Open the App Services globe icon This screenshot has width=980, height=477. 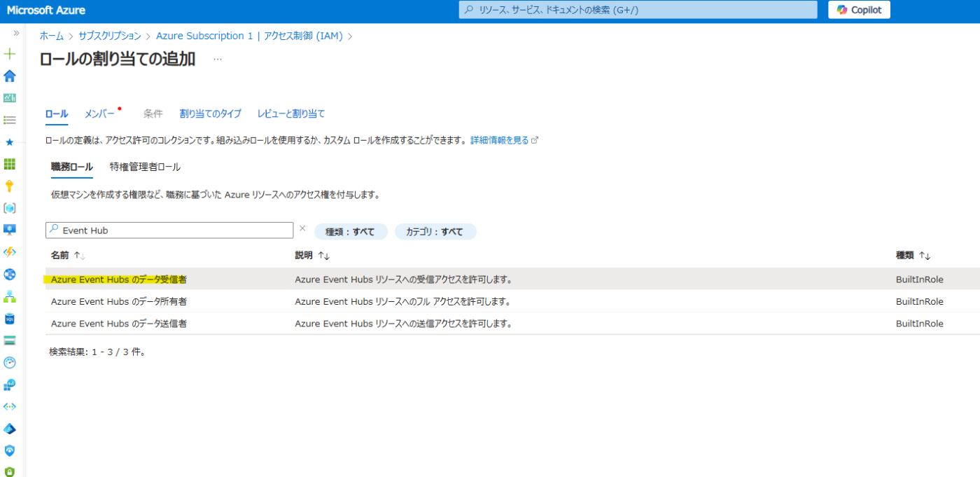[x=10, y=274]
